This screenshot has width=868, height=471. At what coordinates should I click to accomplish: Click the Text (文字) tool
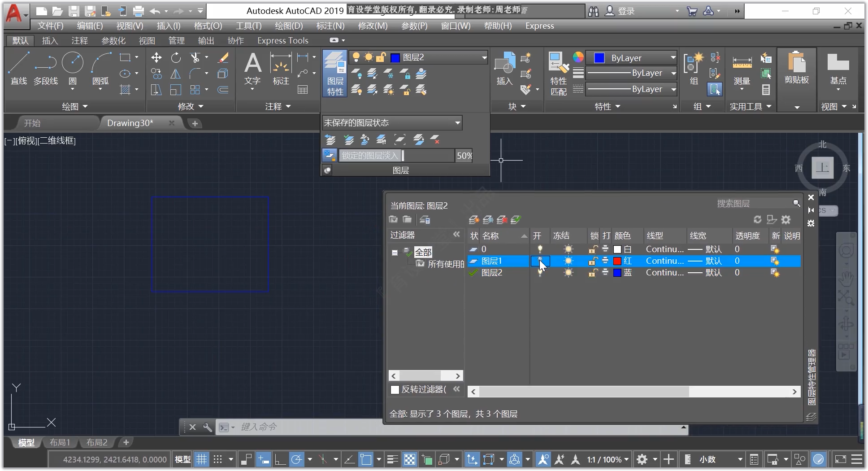click(252, 68)
